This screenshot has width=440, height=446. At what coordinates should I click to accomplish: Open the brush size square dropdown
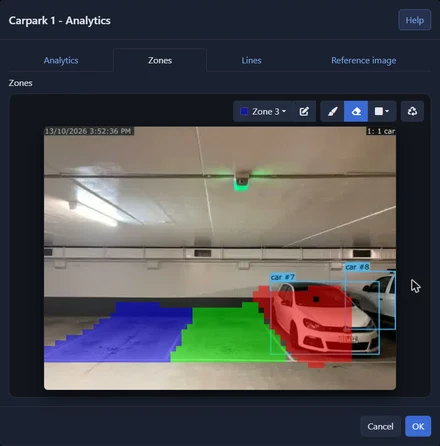382,111
